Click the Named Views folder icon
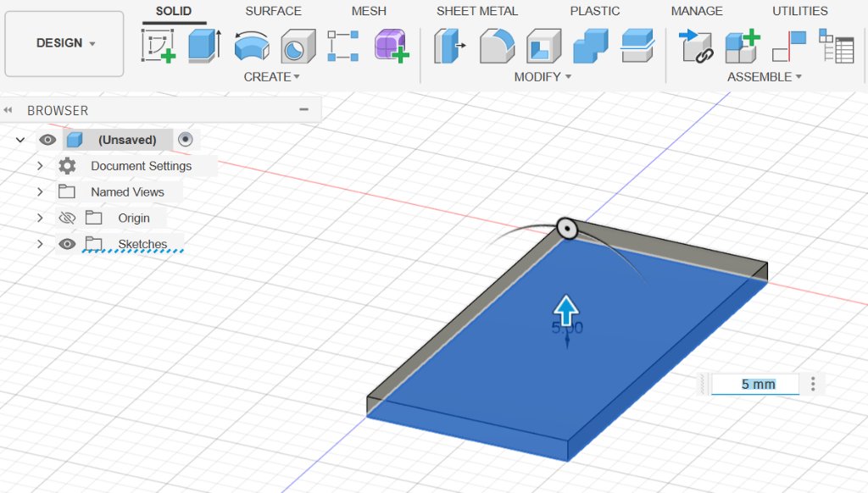868x493 pixels. (x=67, y=191)
